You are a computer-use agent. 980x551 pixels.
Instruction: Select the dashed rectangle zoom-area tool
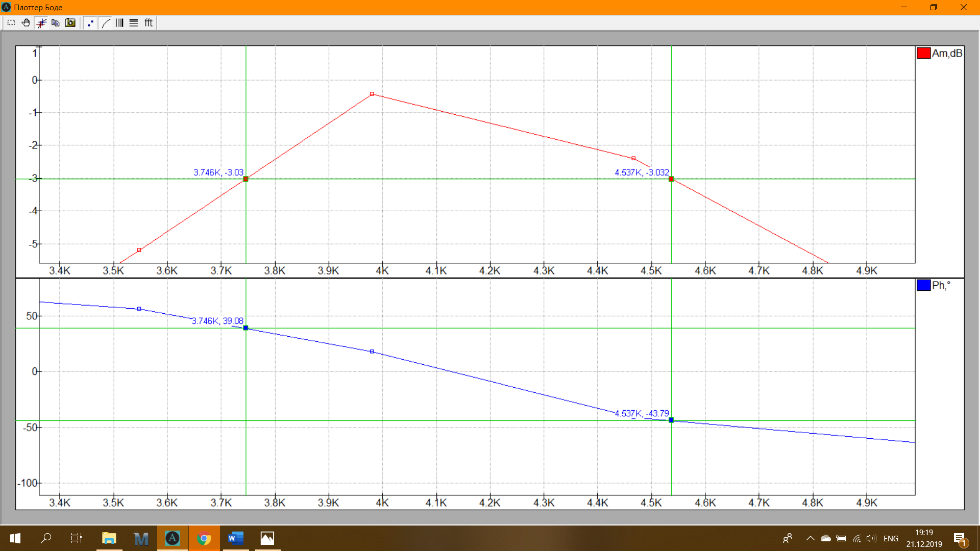click(x=11, y=23)
